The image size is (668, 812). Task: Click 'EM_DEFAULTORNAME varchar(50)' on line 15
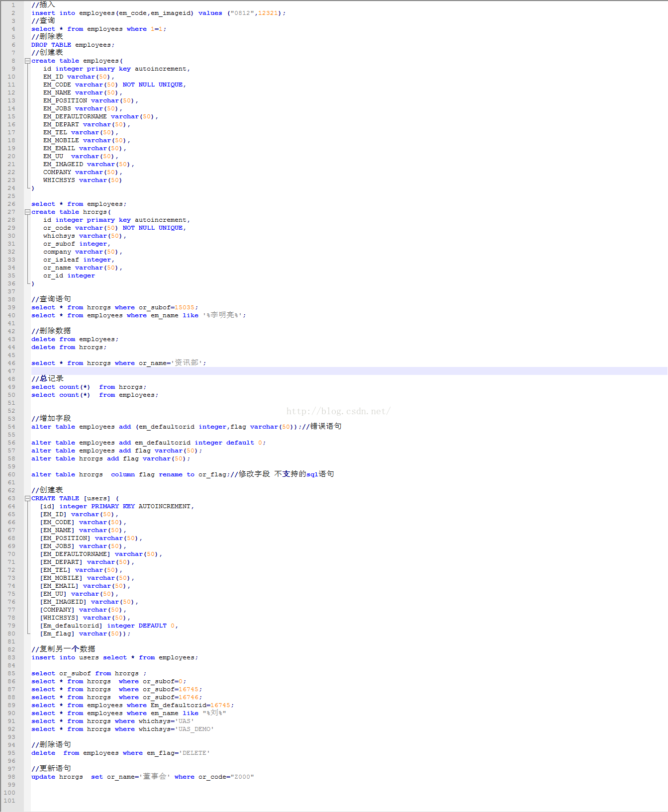(100, 116)
